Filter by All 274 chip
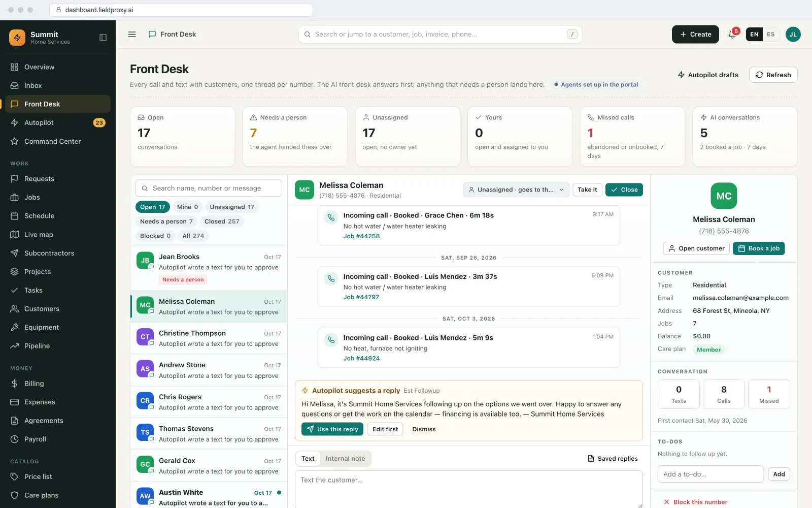The height and width of the screenshot is (508, 812). (x=193, y=236)
